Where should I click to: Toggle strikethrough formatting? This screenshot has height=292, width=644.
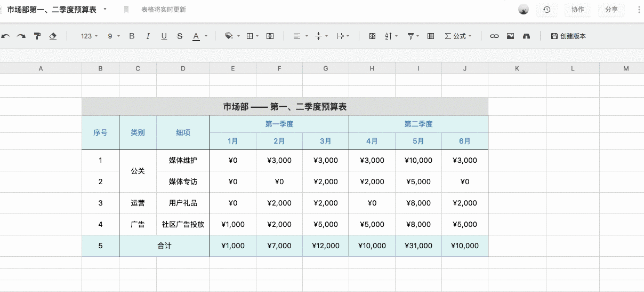point(180,36)
